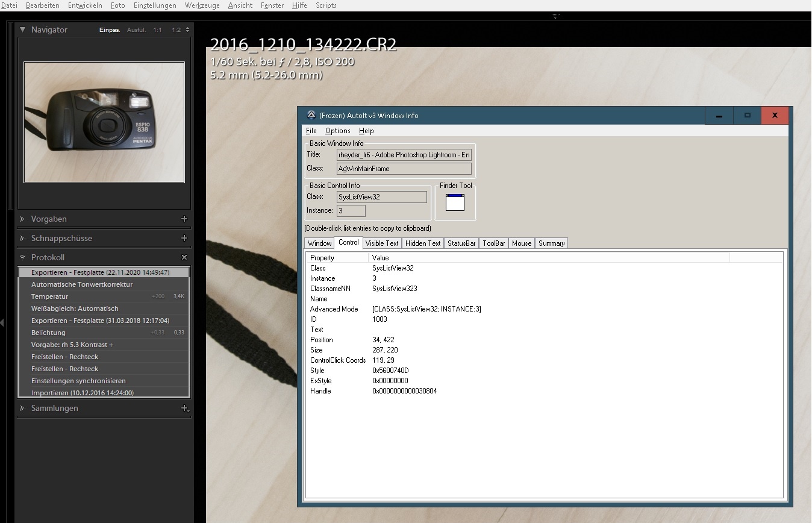Open the Ansicht menu in Lightroom
Image resolution: width=812 pixels, height=523 pixels.
240,5
